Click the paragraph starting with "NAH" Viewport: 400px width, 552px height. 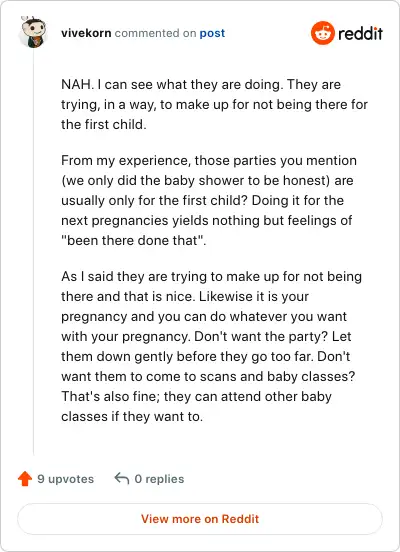coord(214,105)
